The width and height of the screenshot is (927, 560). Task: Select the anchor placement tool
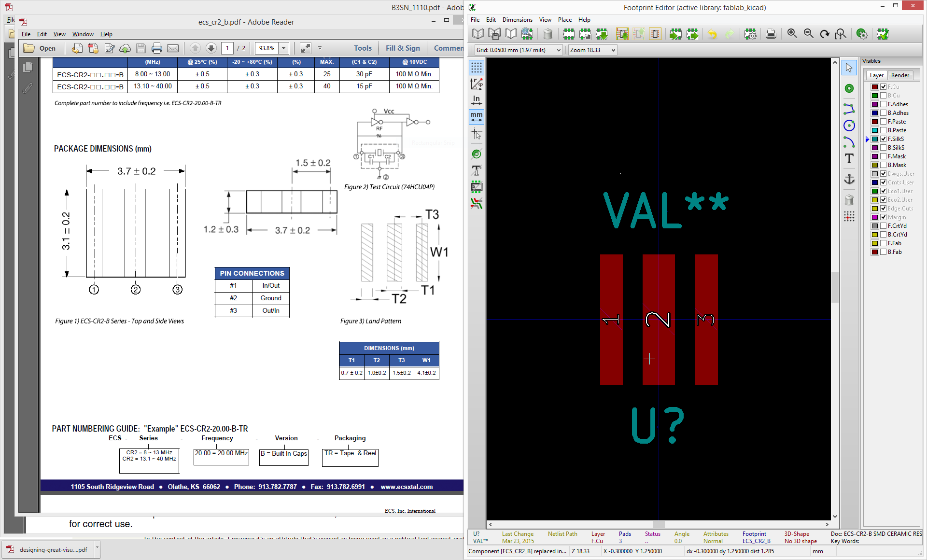click(849, 179)
